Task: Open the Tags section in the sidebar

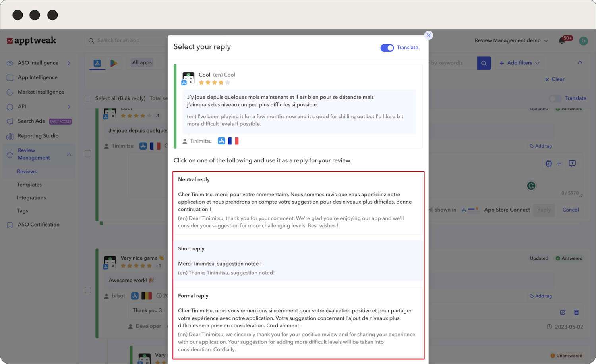Action: point(23,210)
